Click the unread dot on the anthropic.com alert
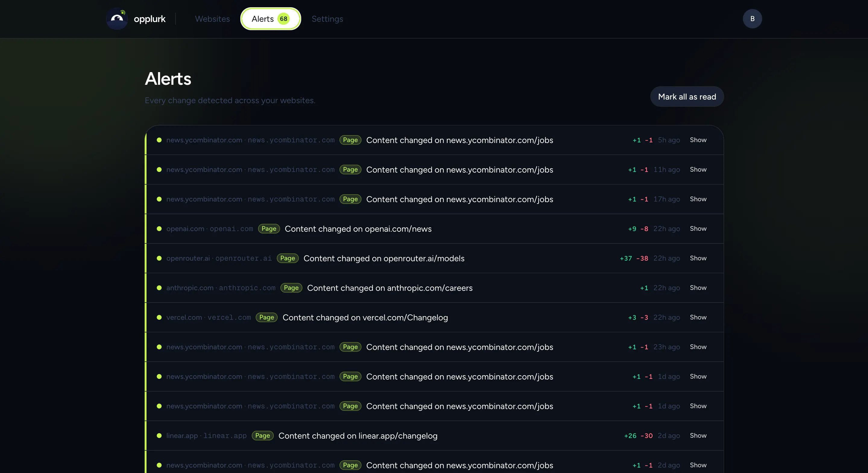The height and width of the screenshot is (473, 868). pos(159,287)
